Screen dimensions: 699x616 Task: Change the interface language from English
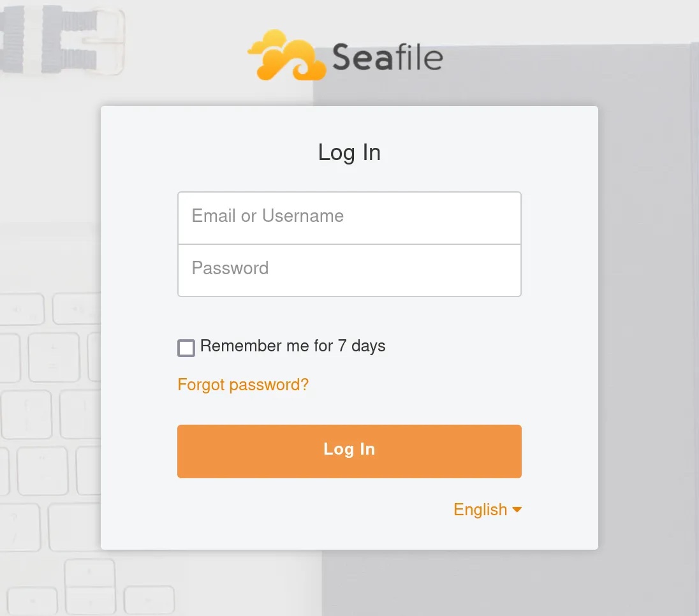[x=487, y=510]
